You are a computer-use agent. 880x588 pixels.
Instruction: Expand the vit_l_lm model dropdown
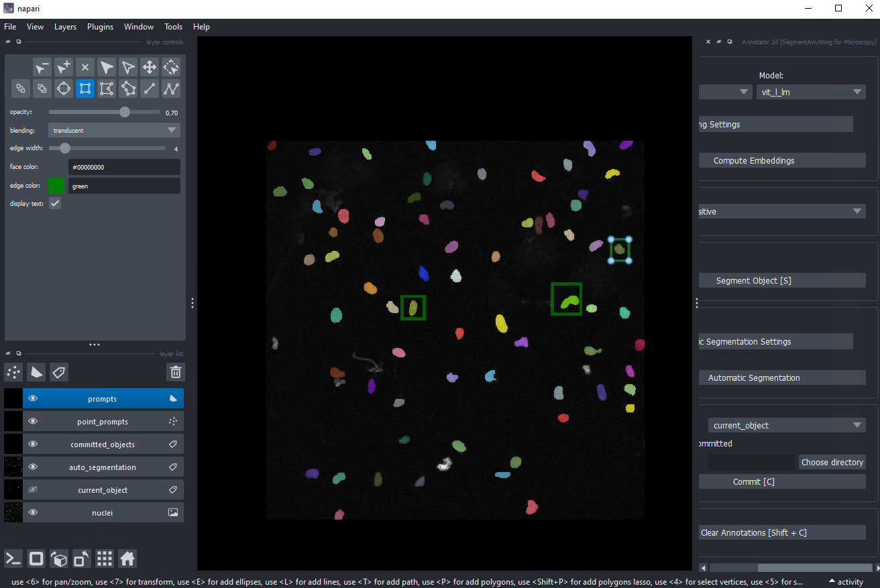(x=811, y=92)
